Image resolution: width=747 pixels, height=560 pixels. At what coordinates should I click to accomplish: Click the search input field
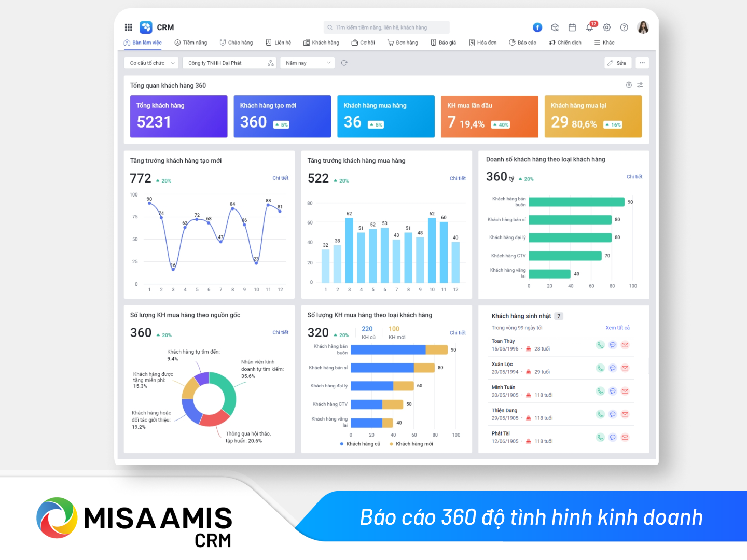coord(386,27)
